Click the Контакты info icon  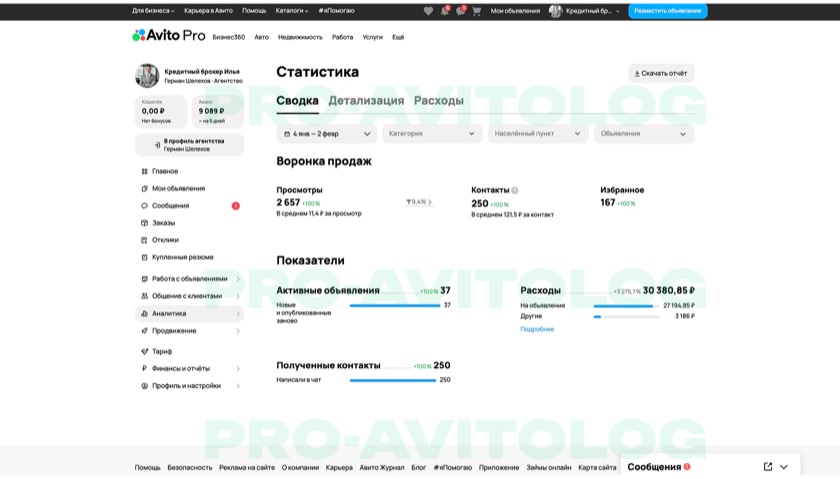[515, 190]
